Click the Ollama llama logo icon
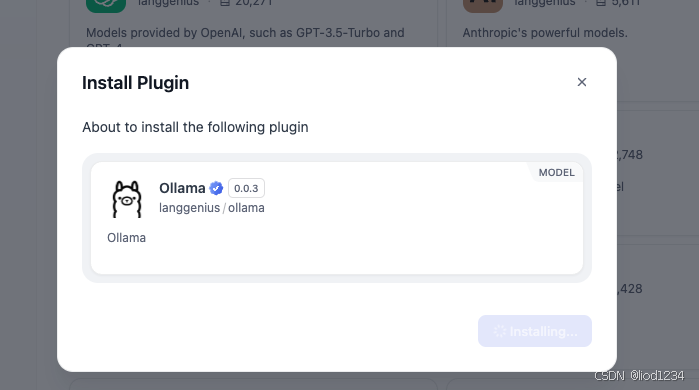 tap(127, 199)
